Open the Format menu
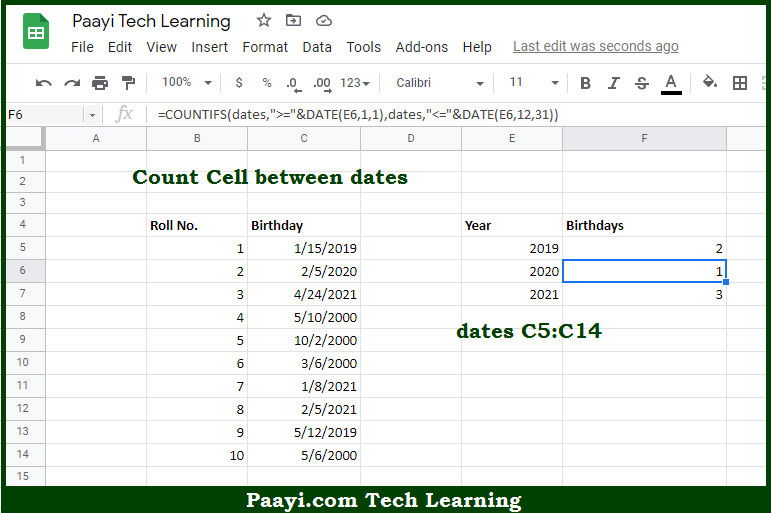 point(265,47)
